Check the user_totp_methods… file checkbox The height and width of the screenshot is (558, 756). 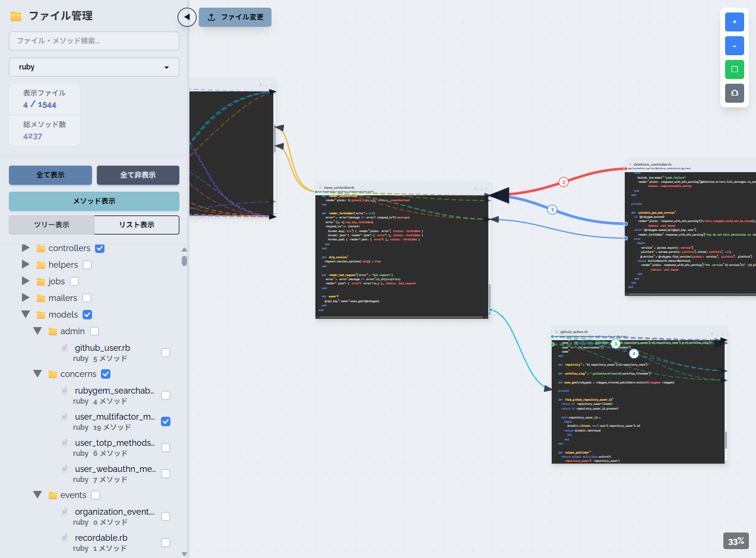[166, 448]
